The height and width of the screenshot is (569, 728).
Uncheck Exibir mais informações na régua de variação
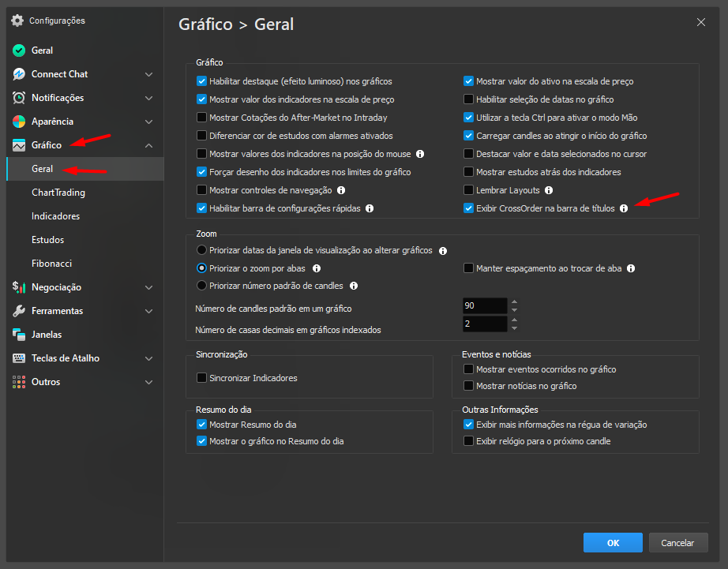[468, 425]
